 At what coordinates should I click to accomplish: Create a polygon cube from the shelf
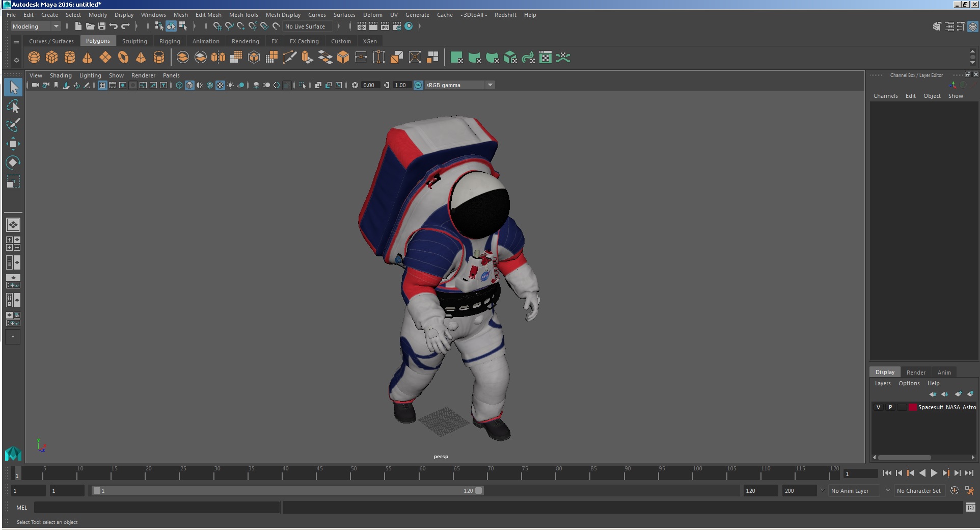coord(52,58)
